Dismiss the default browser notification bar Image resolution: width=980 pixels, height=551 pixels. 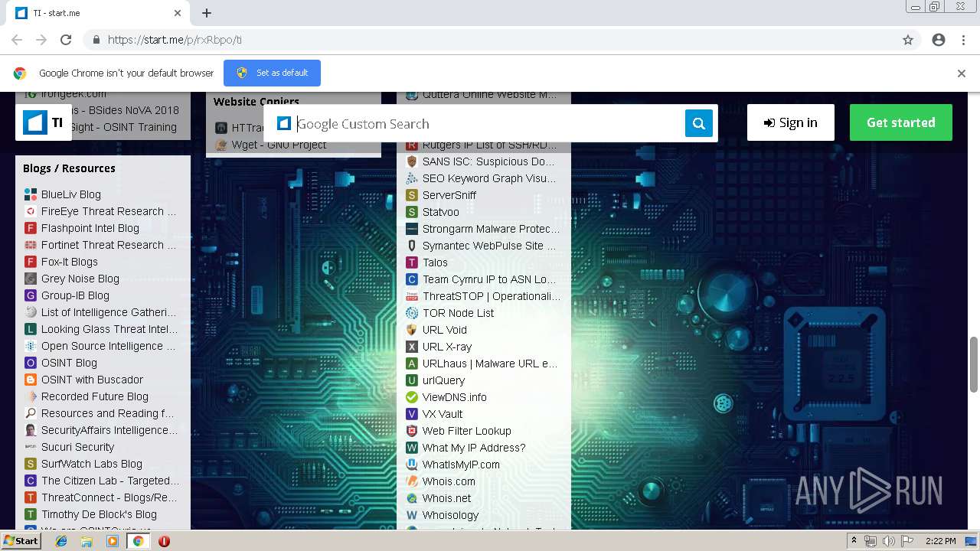[x=962, y=73]
